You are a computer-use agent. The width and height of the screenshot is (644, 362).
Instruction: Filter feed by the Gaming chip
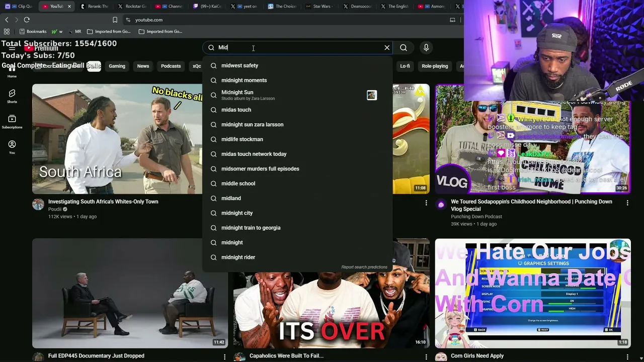click(x=117, y=66)
